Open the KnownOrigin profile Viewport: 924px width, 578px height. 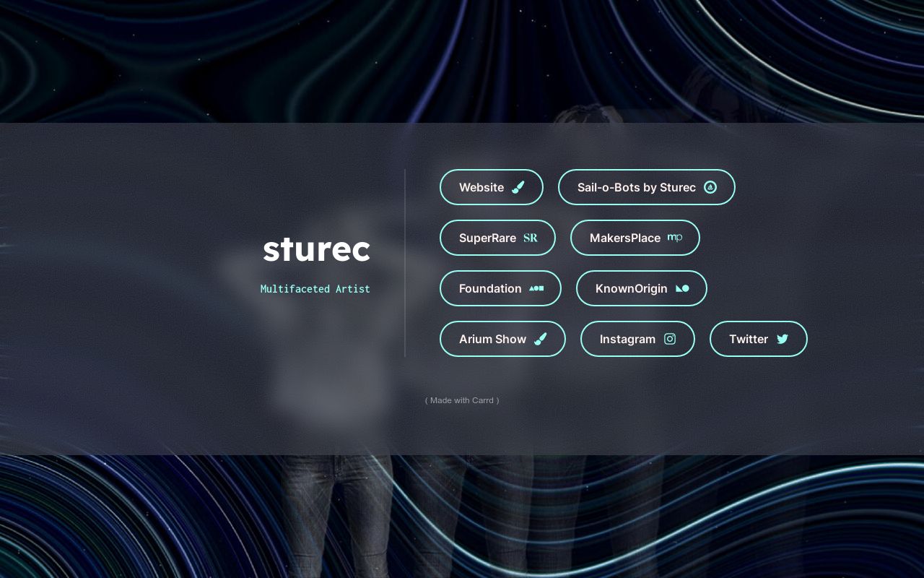(641, 288)
